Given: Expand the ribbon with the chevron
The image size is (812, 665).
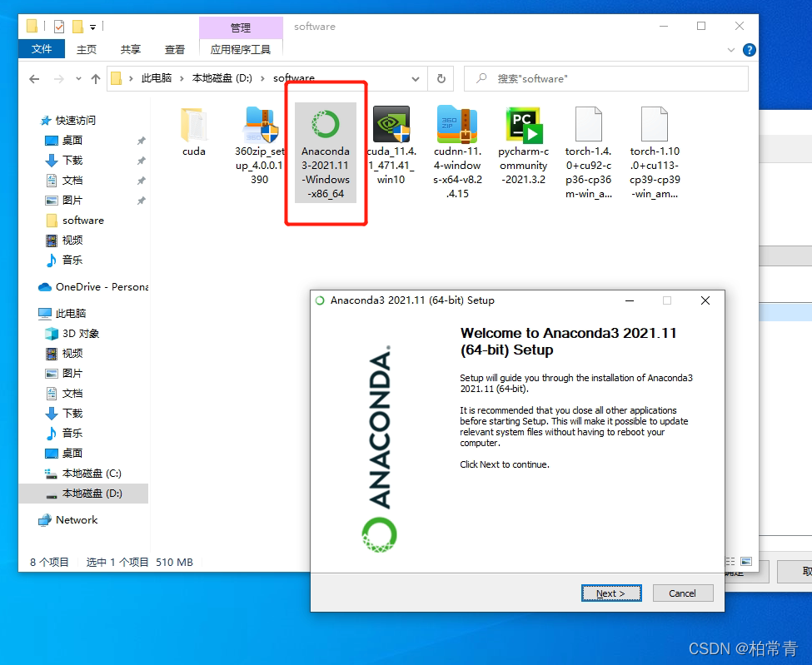Looking at the screenshot, I should coord(731,50).
